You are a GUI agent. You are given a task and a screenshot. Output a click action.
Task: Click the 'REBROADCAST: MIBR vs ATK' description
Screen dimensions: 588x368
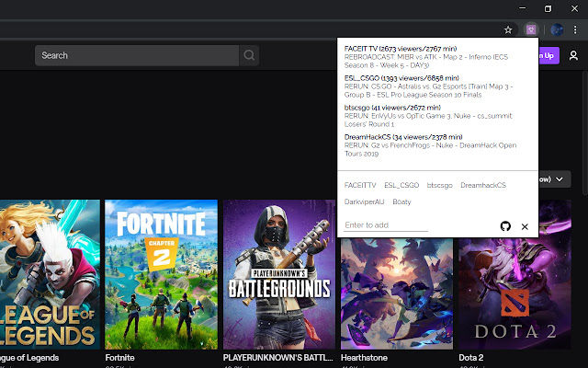click(x=426, y=62)
